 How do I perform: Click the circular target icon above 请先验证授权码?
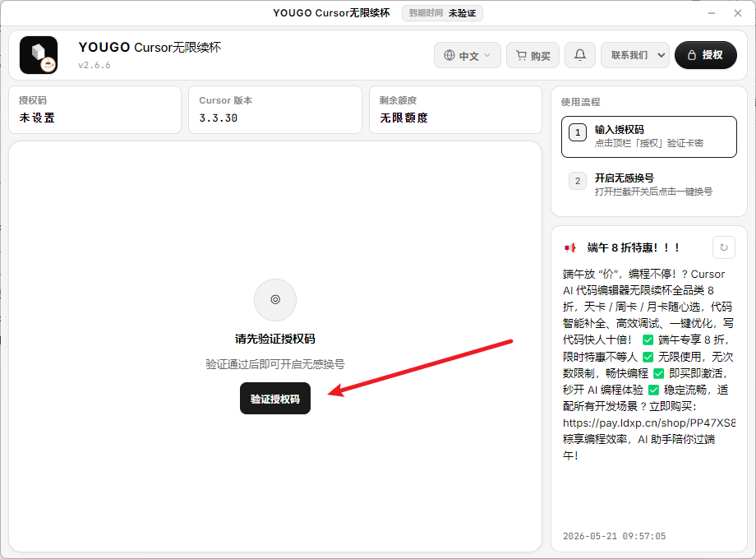(x=275, y=299)
